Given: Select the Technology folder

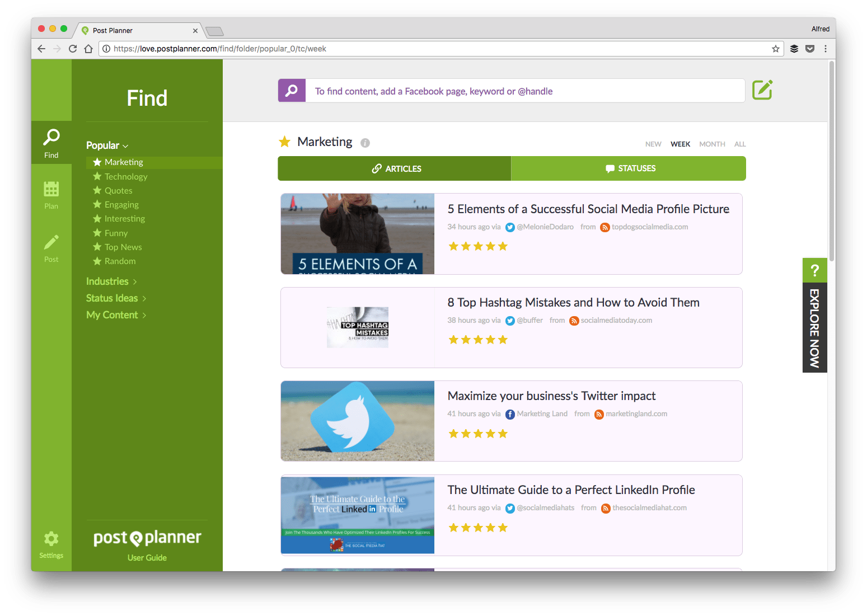Looking at the screenshot, I should pyautogui.click(x=120, y=177).
